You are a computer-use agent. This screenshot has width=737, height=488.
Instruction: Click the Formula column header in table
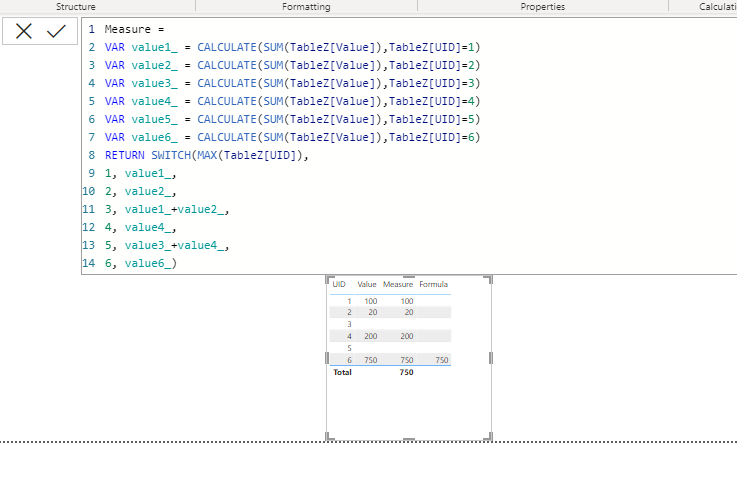[x=433, y=284]
